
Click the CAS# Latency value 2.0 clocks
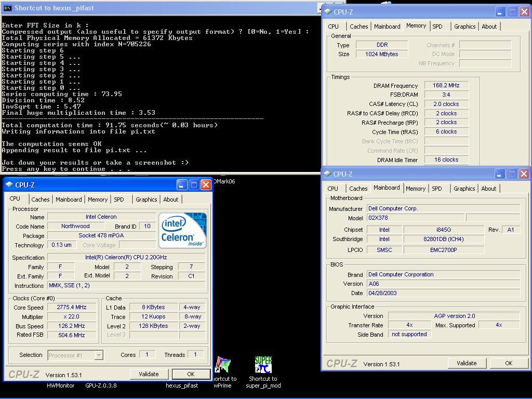point(446,104)
